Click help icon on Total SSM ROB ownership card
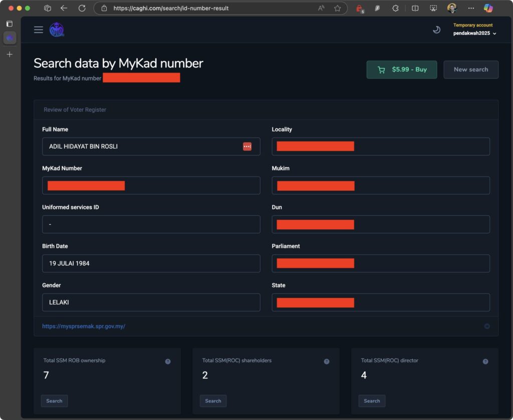 [x=168, y=361]
